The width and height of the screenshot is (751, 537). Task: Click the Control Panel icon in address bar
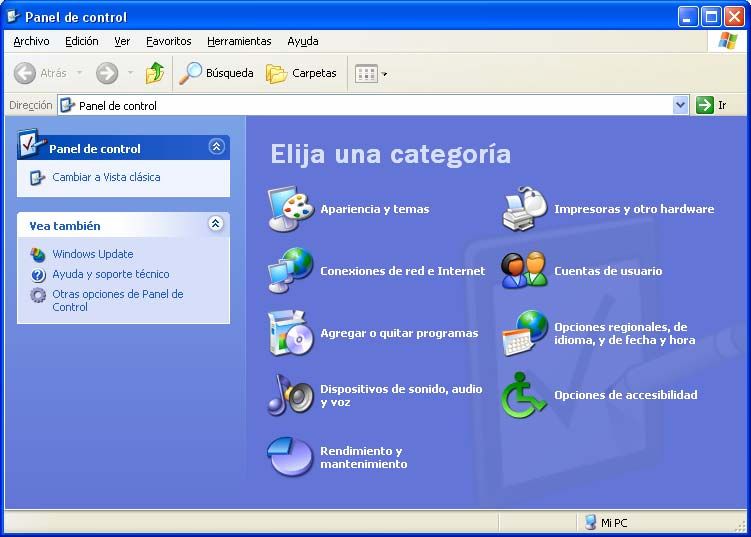pyautogui.click(x=68, y=105)
